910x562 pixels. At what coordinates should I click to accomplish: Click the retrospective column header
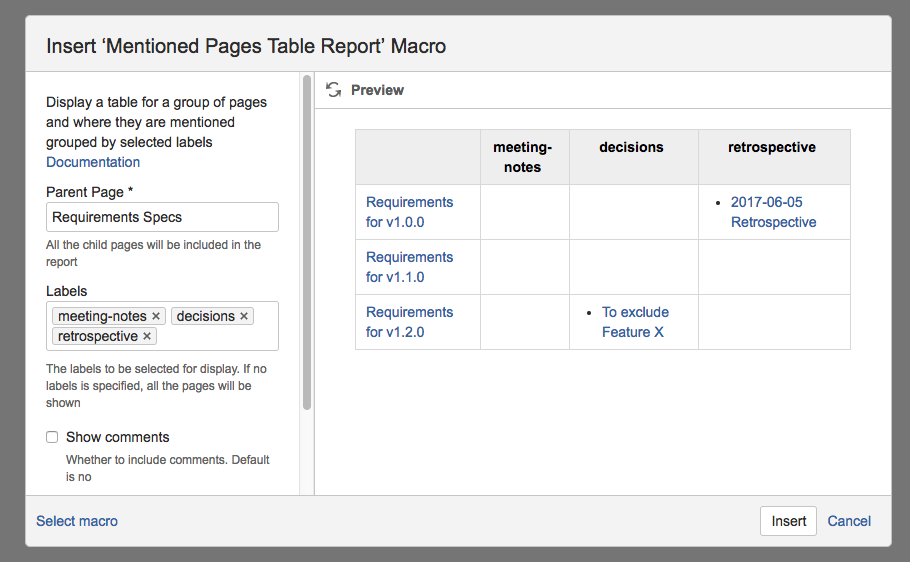(772, 147)
